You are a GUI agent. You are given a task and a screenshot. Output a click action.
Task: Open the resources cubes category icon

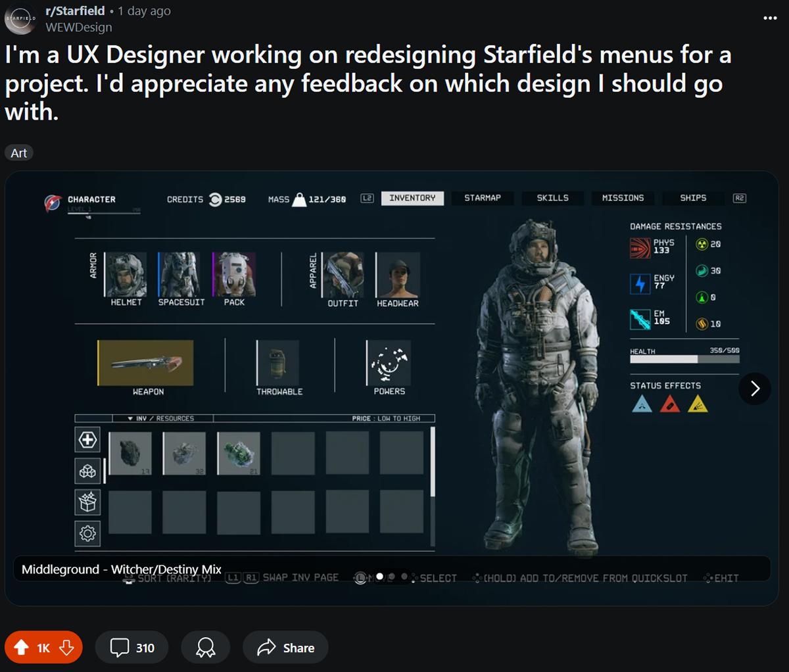click(87, 471)
